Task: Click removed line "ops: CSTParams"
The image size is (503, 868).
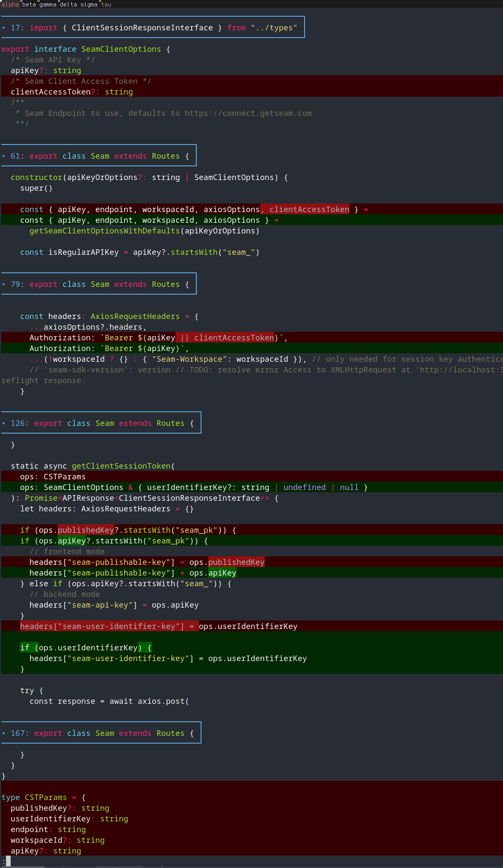Action: (x=53, y=477)
